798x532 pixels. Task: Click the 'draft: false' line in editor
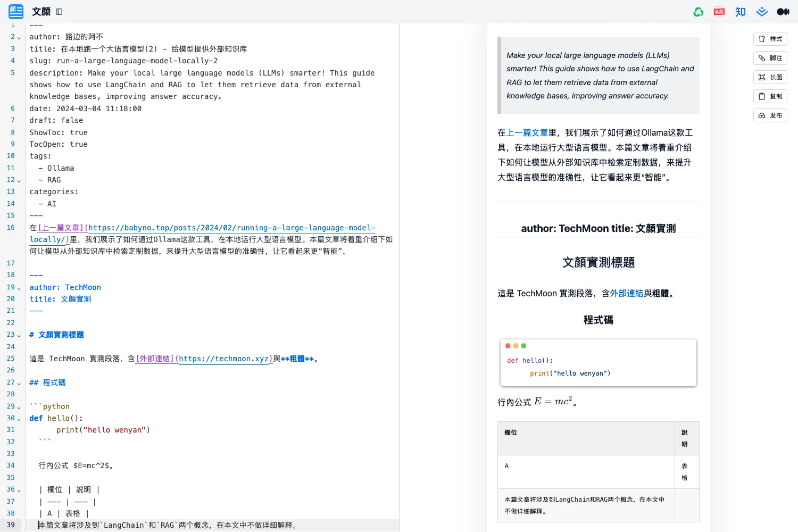coord(56,120)
